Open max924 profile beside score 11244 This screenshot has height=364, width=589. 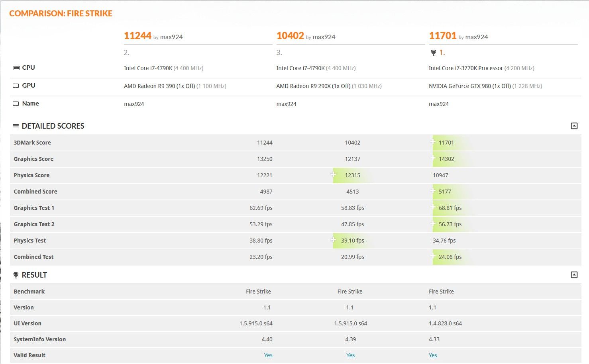(x=171, y=37)
